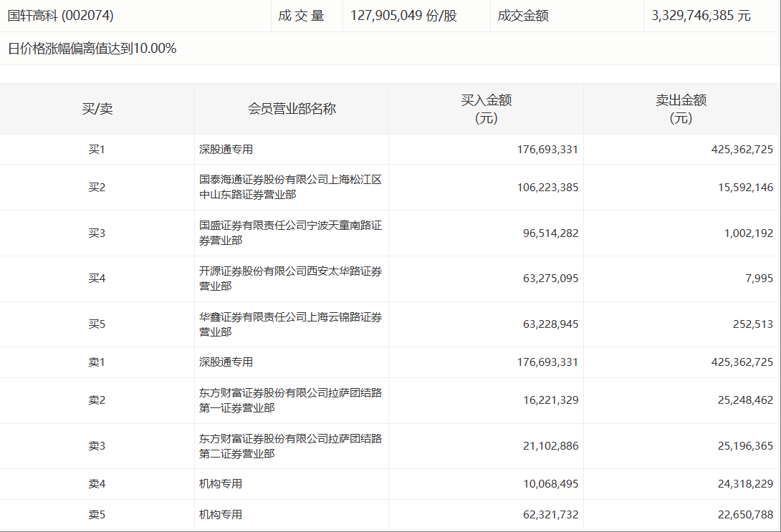Select the 卖3 row label
Image resolution: width=781 pixels, height=532 pixels.
(97, 446)
